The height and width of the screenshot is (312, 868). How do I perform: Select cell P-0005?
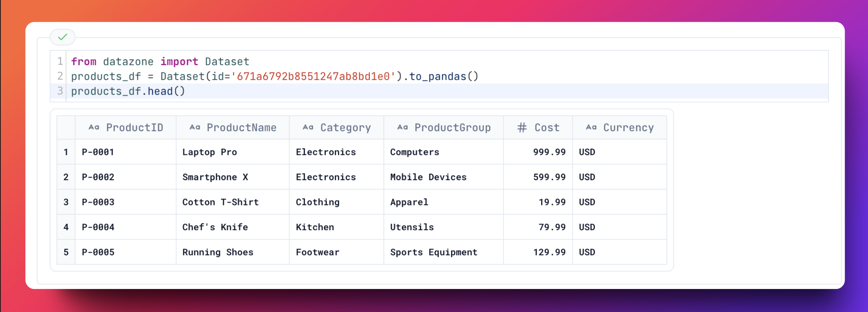(x=126, y=252)
